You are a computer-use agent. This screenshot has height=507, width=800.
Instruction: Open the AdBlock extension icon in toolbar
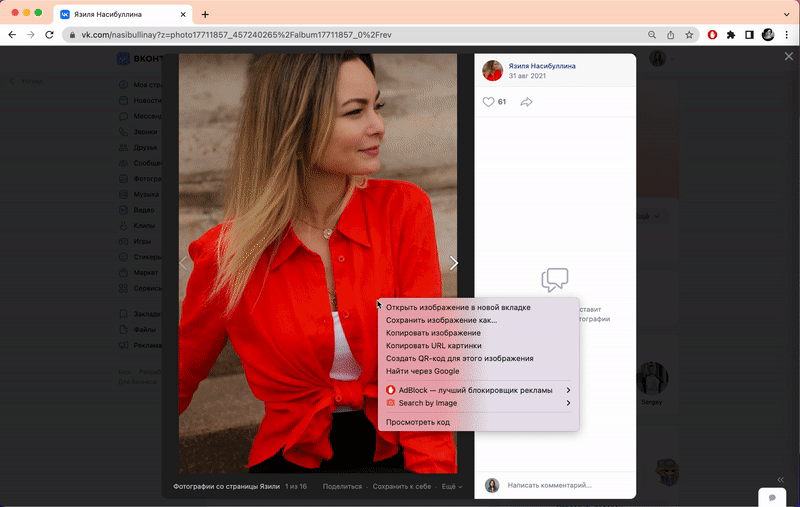(x=712, y=35)
